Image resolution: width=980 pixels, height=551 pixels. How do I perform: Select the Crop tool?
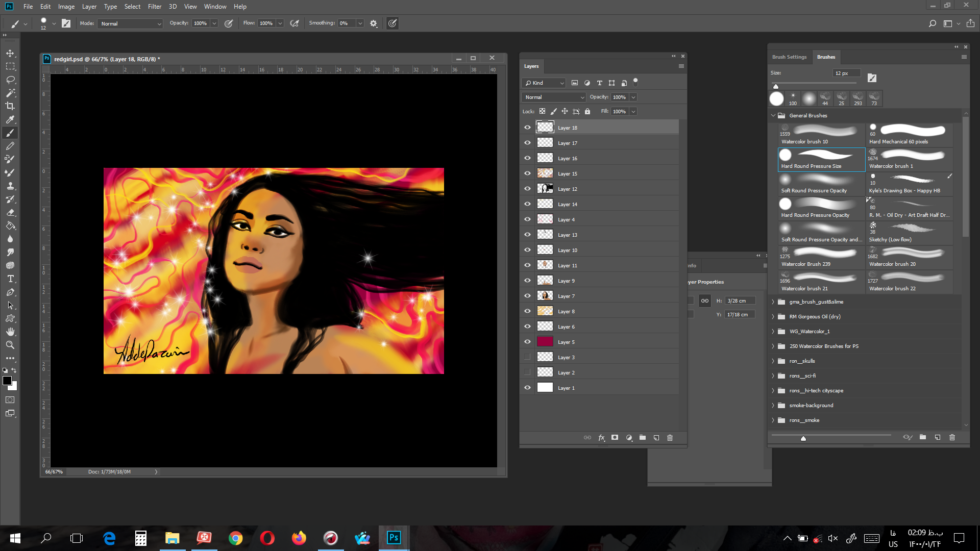tap(10, 106)
